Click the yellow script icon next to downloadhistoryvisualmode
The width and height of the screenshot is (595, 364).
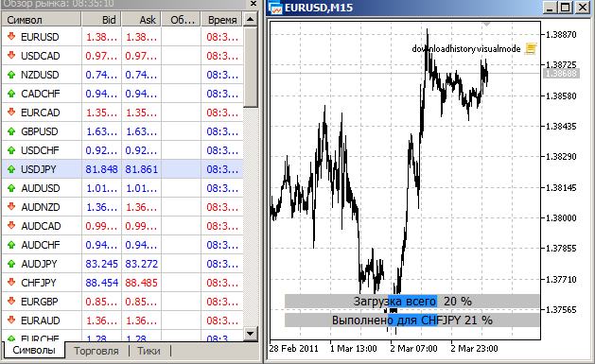(x=531, y=48)
